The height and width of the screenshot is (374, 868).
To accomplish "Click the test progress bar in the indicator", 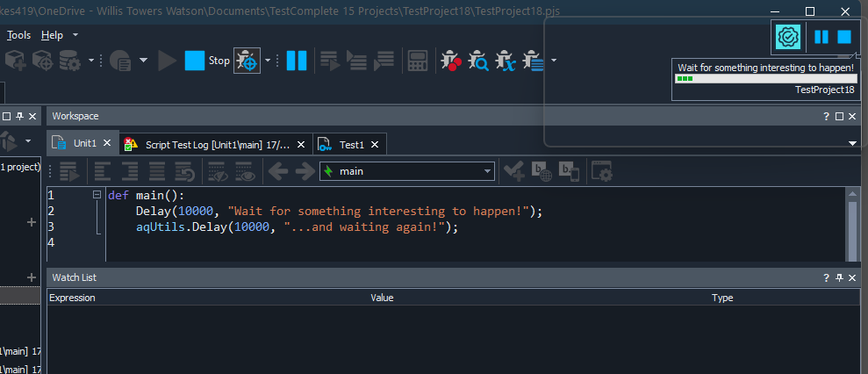I will pyautogui.click(x=764, y=78).
